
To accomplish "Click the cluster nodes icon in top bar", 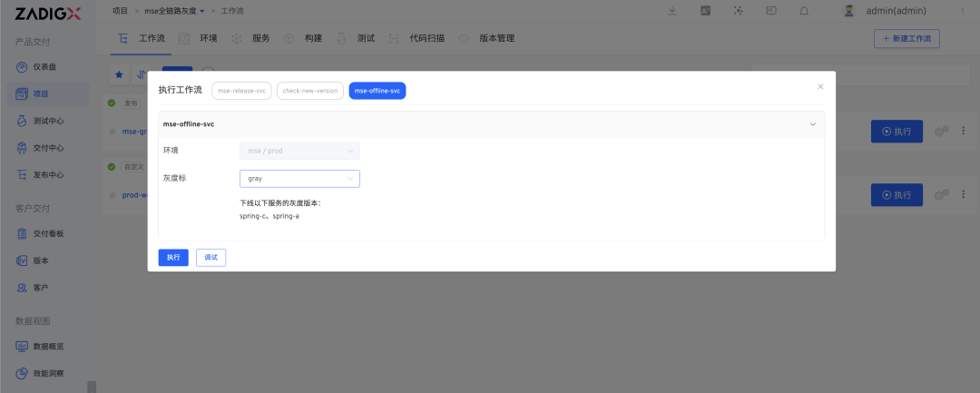I will point(738,11).
